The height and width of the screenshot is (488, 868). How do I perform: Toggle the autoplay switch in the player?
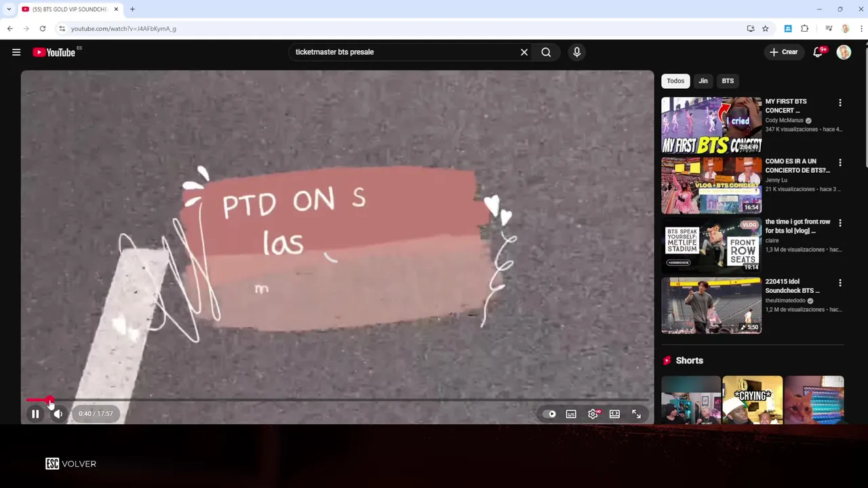click(550, 414)
